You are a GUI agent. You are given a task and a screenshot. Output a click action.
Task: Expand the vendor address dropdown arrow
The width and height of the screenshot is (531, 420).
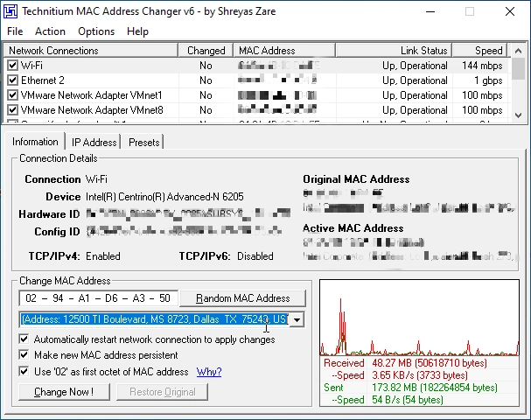(297, 319)
